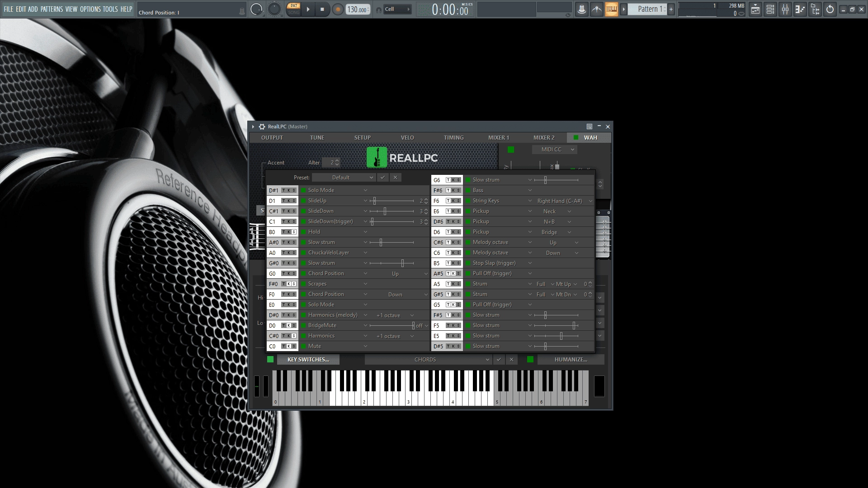This screenshot has width=868, height=488.
Task: Open the CHORDS dropdown
Action: 428,360
